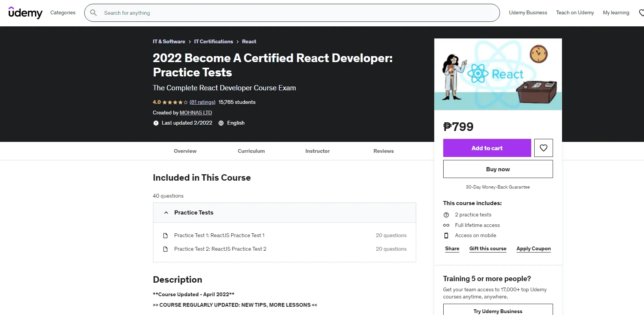Click the mobile access phone icon
This screenshot has width=644, height=315.
click(x=446, y=236)
